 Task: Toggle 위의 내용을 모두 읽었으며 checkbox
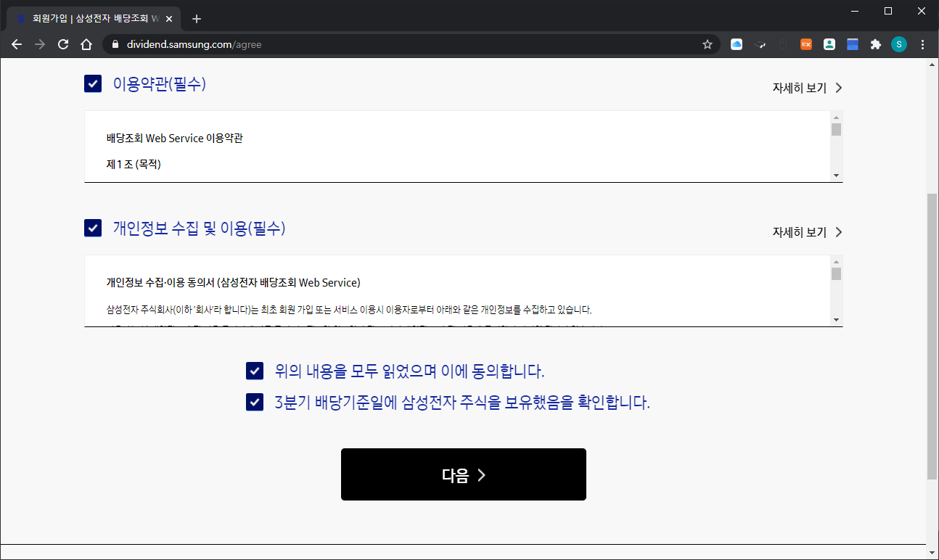tap(255, 371)
